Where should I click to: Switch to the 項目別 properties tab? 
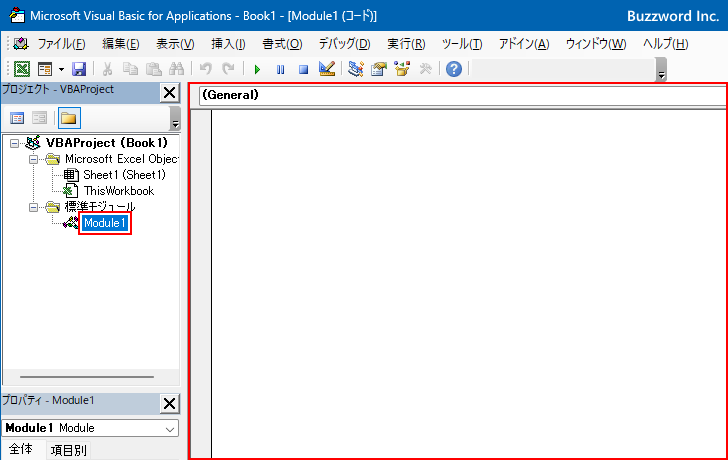(69, 450)
